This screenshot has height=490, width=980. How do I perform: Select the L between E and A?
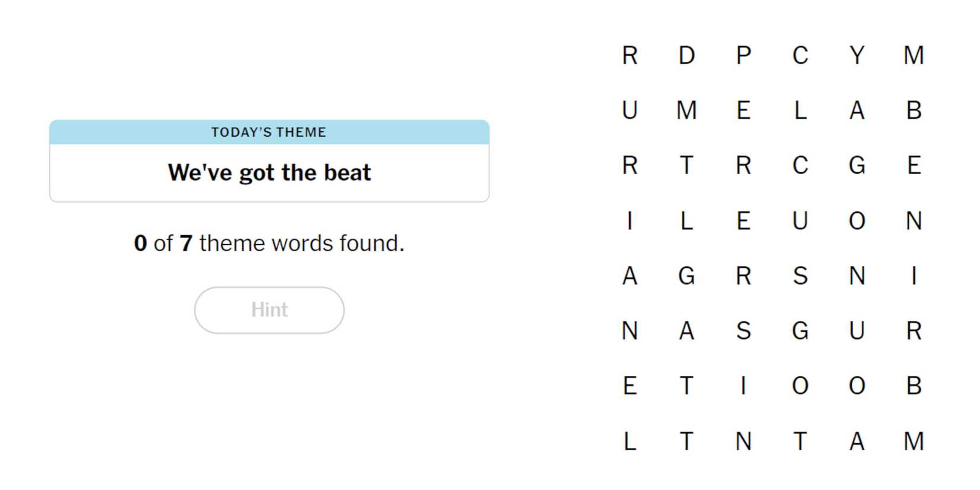click(x=800, y=110)
